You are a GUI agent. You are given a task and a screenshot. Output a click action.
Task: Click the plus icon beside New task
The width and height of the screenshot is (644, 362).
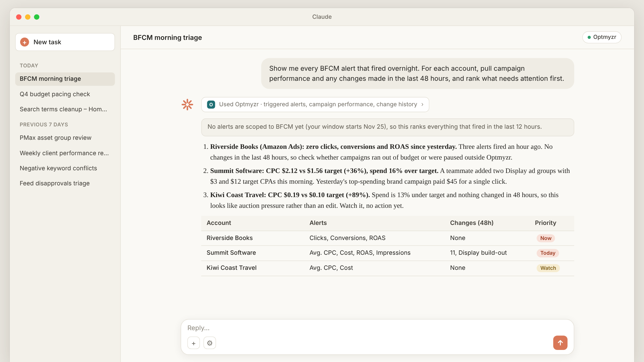[24, 42]
